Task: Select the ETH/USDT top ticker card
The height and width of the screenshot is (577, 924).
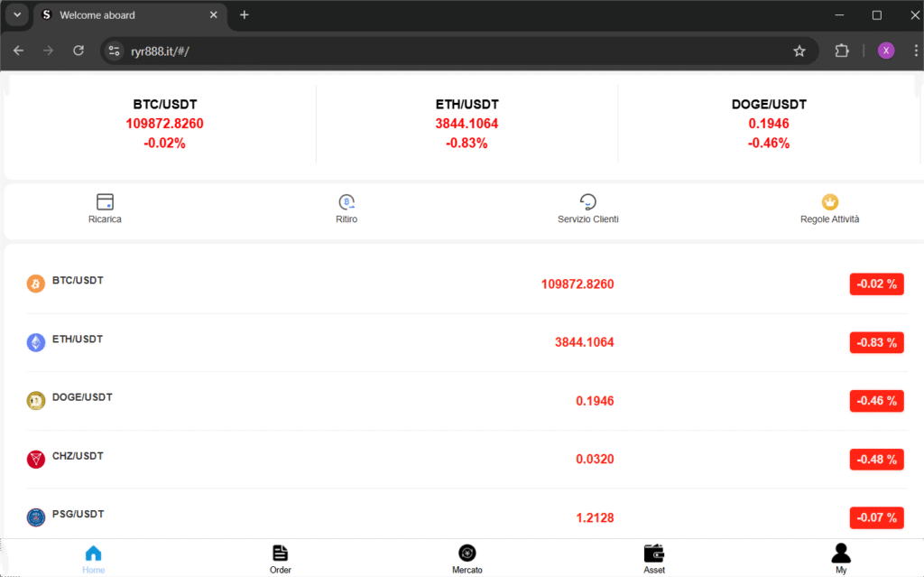Action: click(467, 124)
